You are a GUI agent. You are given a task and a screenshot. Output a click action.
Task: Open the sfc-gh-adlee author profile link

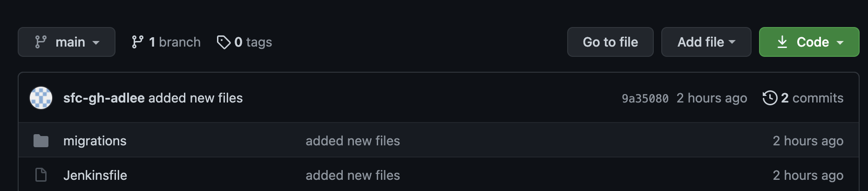point(104,98)
